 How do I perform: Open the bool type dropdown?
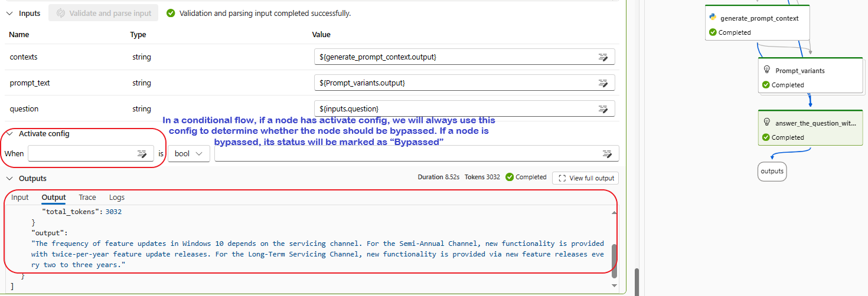coord(189,153)
